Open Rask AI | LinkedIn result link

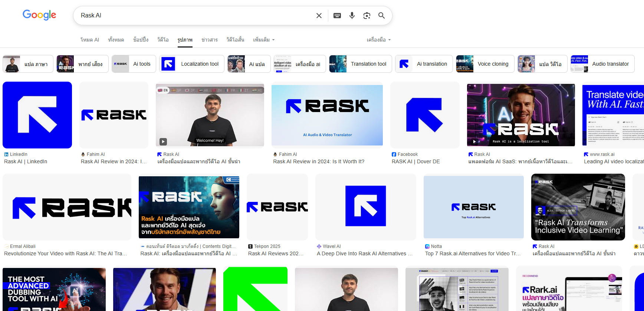26,161
